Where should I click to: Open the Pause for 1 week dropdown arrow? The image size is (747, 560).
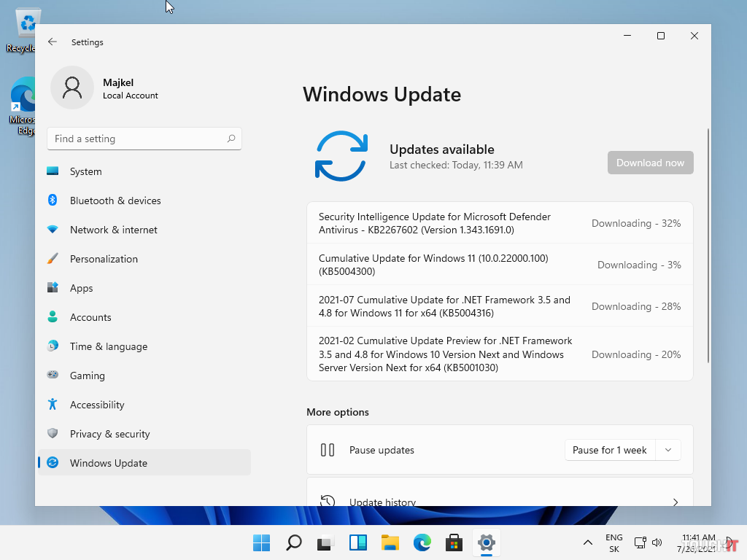(668, 450)
